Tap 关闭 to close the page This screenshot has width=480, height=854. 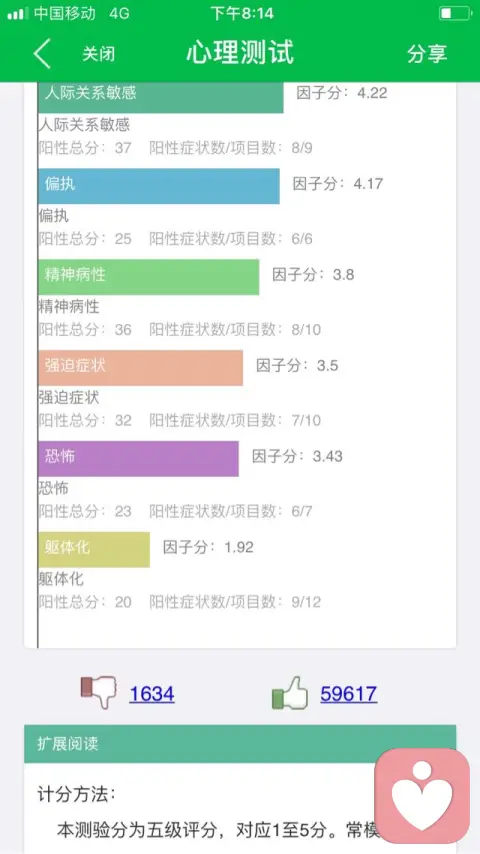tap(99, 54)
